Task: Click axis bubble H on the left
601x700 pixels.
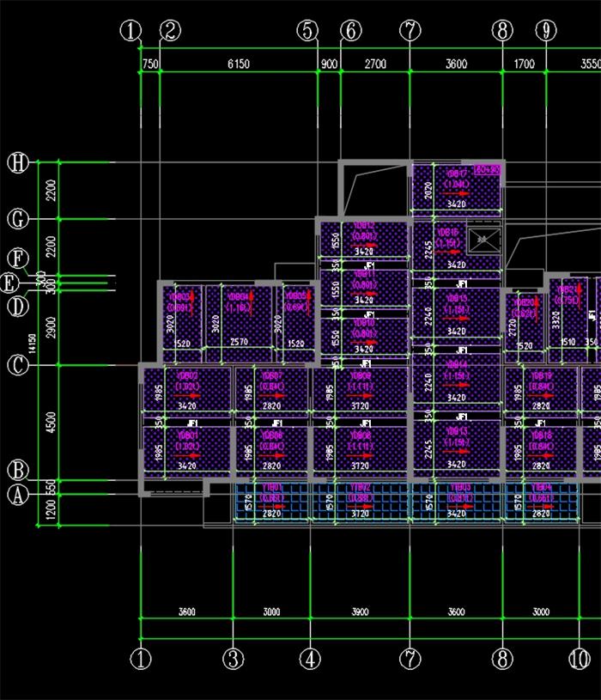Action: click(18, 162)
